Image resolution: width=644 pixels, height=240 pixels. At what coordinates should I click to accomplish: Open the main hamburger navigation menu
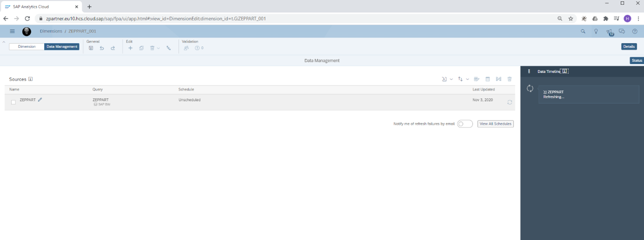tap(13, 31)
